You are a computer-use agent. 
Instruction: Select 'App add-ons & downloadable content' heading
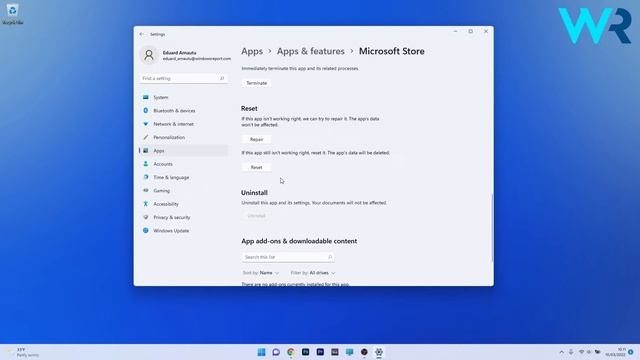coord(299,241)
